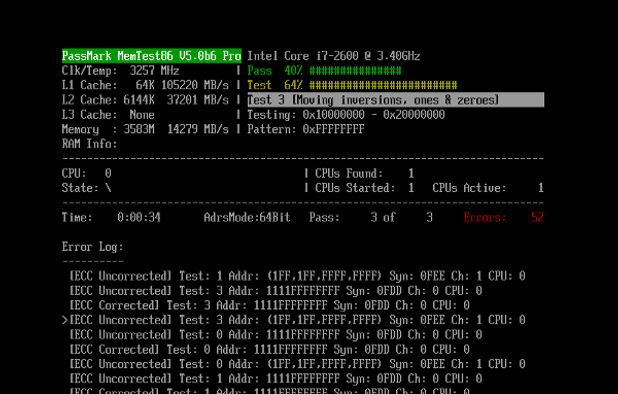The width and height of the screenshot is (618, 394).
Task: Select ECC Uncorrected Test 0 row on Ch: 0
Action: tap(276, 335)
